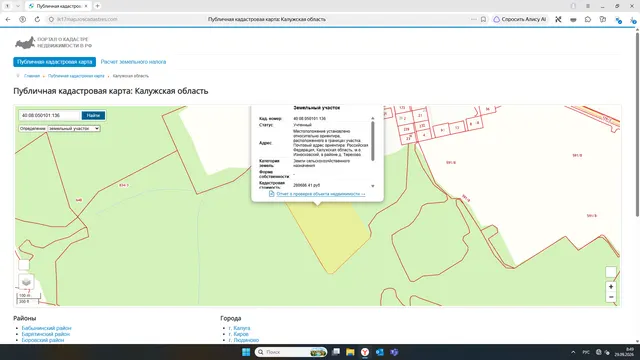The width and height of the screenshot is (640, 360).
Task: Reload the page with the refresh icon
Action: 37,19
